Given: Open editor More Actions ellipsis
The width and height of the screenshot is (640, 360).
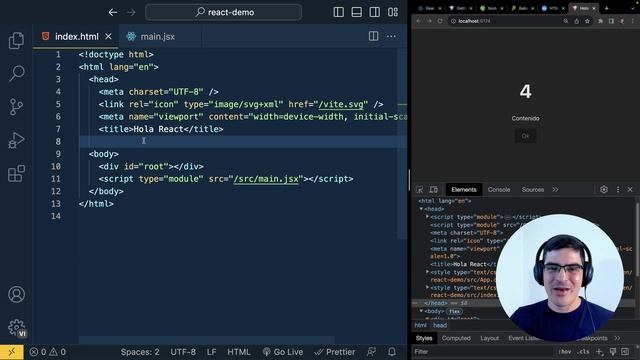Looking at the screenshot, I should pyautogui.click(x=391, y=36).
